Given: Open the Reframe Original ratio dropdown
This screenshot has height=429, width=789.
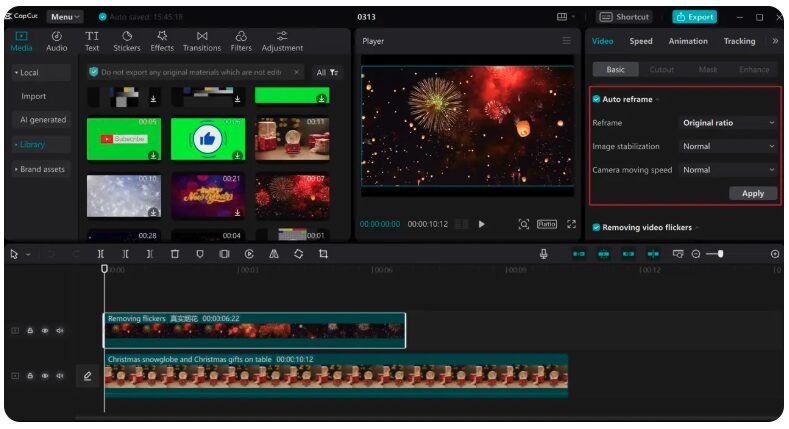Looking at the screenshot, I should pos(728,123).
